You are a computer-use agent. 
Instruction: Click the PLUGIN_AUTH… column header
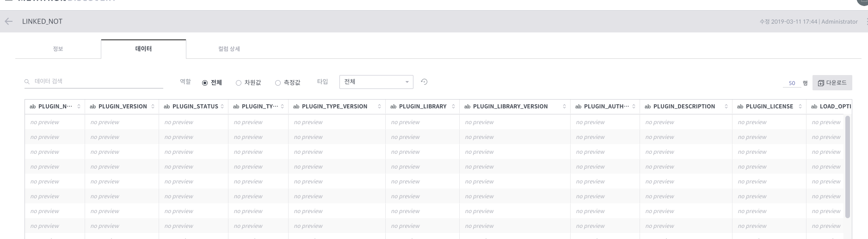pos(606,107)
